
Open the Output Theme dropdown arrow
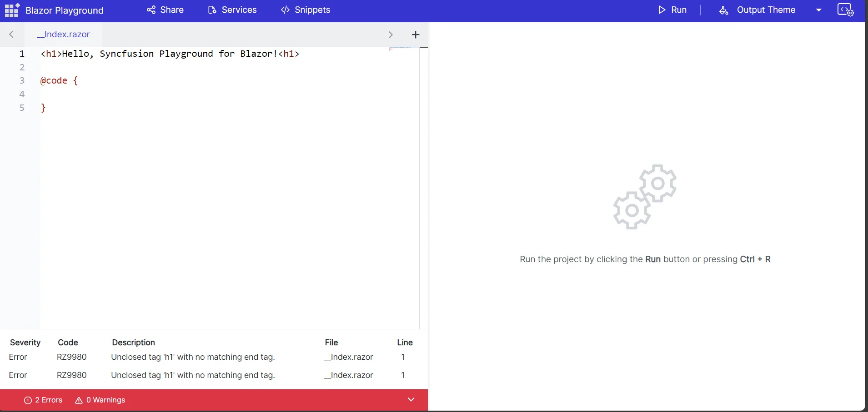(819, 10)
